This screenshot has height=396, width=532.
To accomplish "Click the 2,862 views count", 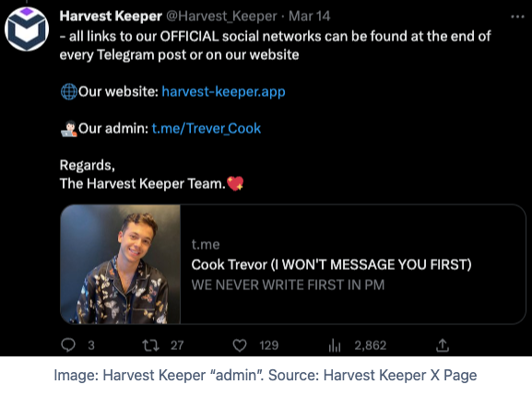I will (x=371, y=345).
